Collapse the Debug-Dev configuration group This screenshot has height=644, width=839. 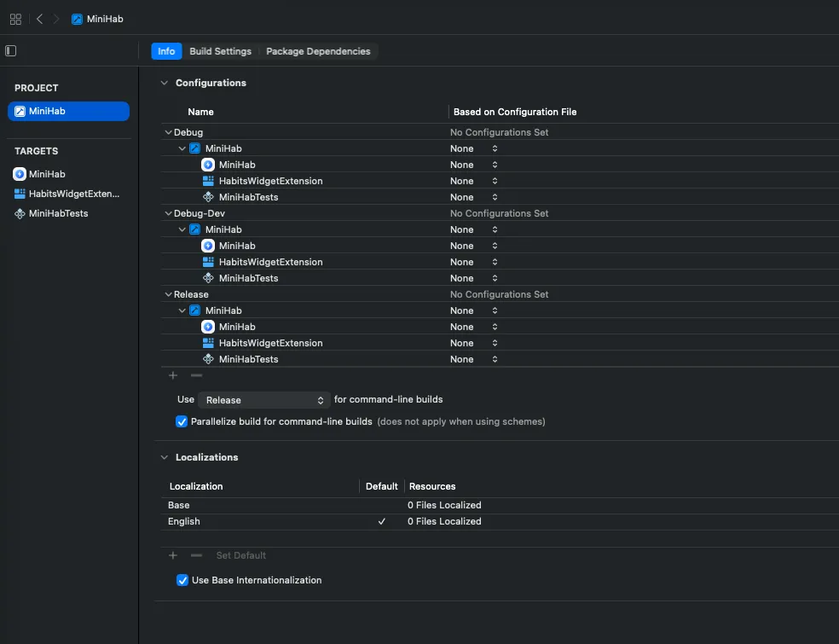tap(167, 212)
